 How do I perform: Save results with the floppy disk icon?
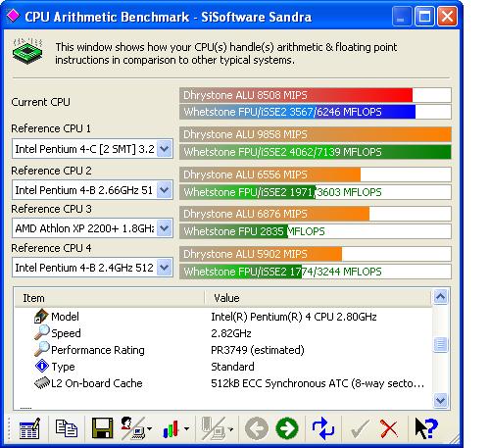click(103, 428)
